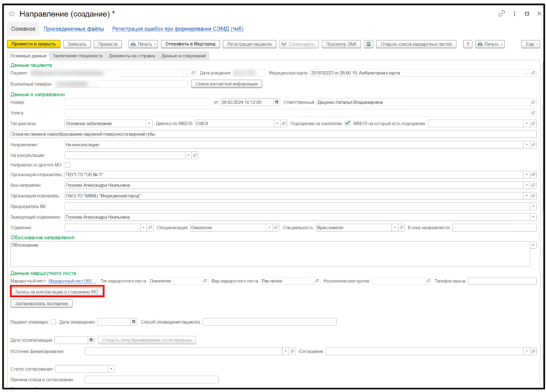Switch to Заключение специалиста tab
Screen dimensions: 546x392
pos(77,56)
